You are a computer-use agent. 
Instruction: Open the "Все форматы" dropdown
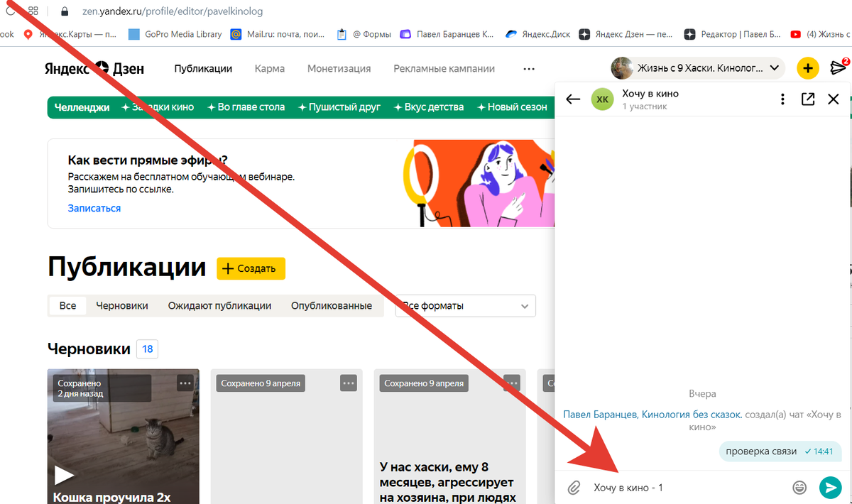tap(465, 305)
